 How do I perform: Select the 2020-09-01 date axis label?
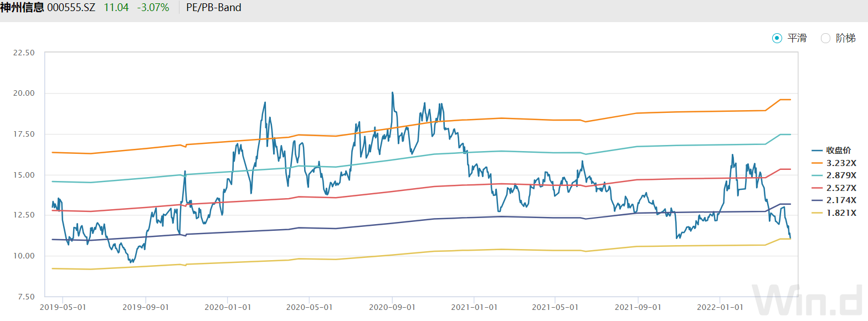[392, 307]
